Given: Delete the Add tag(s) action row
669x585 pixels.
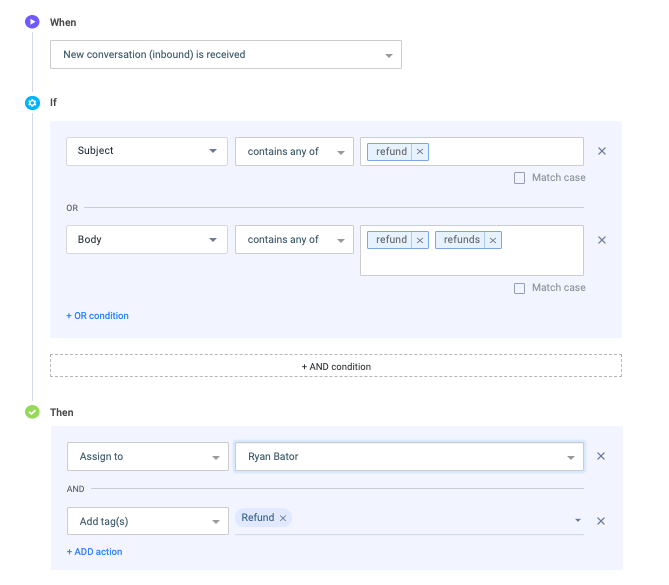Looking at the screenshot, I should tap(601, 521).
